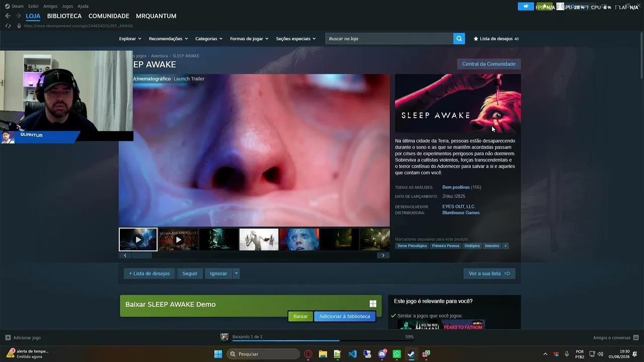Open developer EYES OUT, LLC. link

[459, 207]
